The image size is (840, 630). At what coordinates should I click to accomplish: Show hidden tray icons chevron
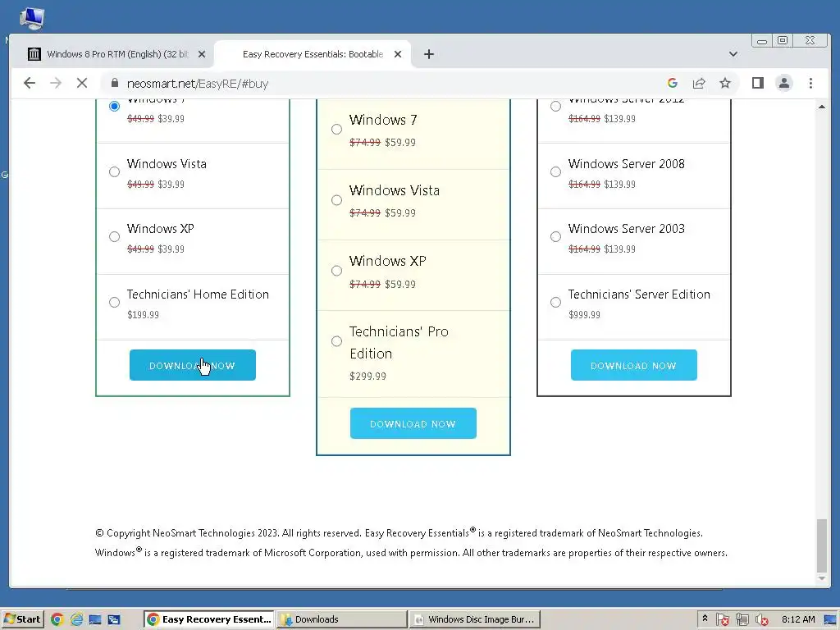pyautogui.click(x=705, y=619)
